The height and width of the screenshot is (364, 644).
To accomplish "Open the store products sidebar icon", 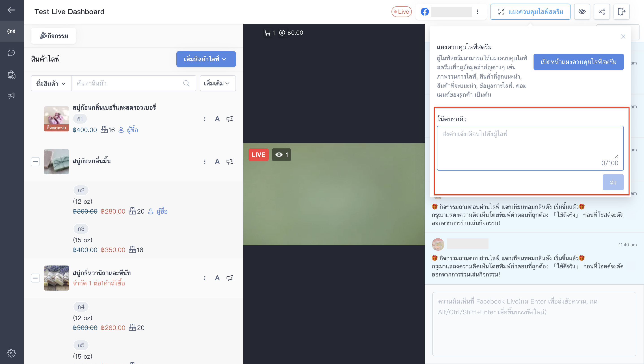I will click(x=11, y=75).
